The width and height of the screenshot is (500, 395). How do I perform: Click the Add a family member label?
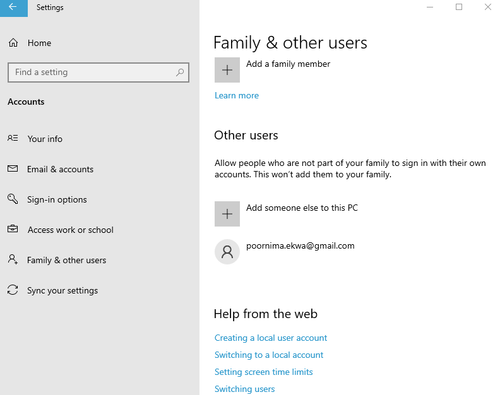pos(288,64)
